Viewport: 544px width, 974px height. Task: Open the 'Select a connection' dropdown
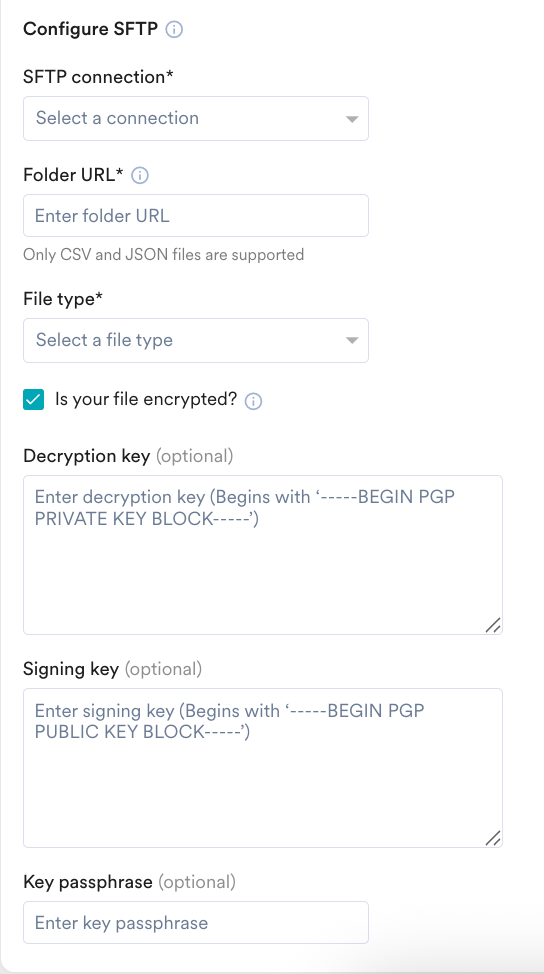pos(196,118)
